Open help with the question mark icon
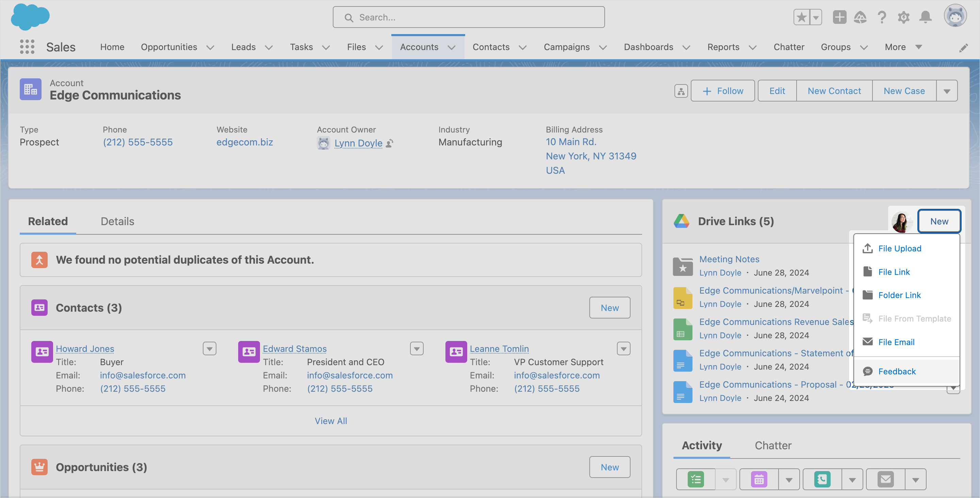The image size is (980, 498). [882, 17]
